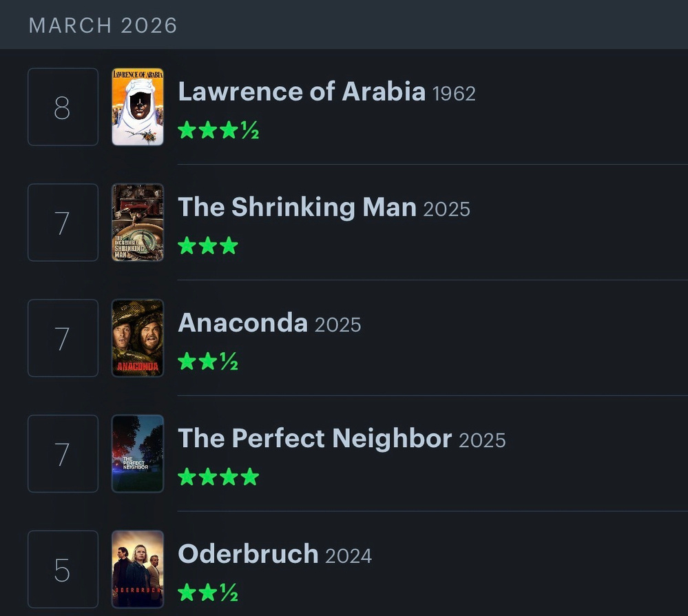
Task: Select the Anaconda poster thumbnail
Action: tap(138, 338)
